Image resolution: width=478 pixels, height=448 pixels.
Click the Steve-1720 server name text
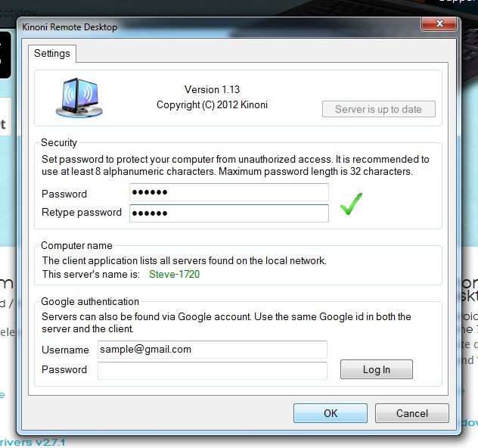tap(174, 274)
